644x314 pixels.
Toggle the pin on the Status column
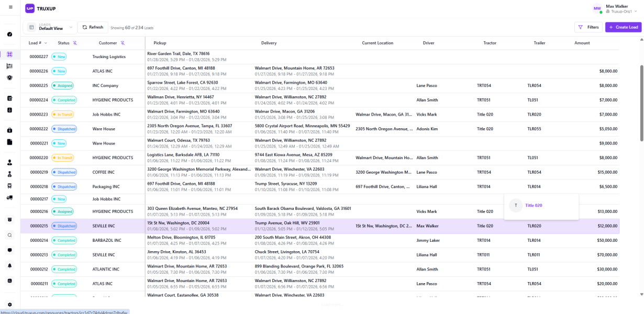(x=75, y=43)
